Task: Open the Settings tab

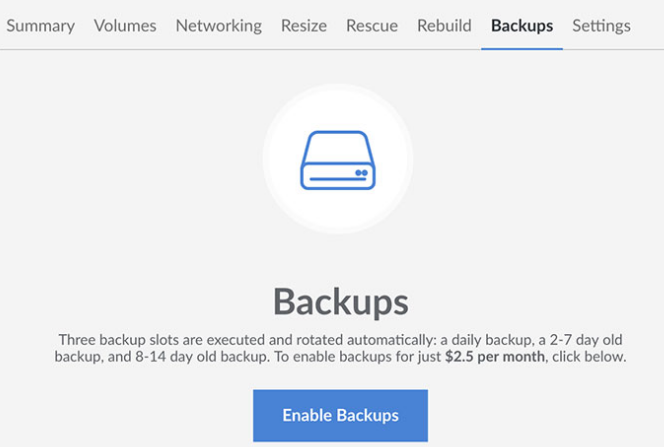Action: (601, 25)
